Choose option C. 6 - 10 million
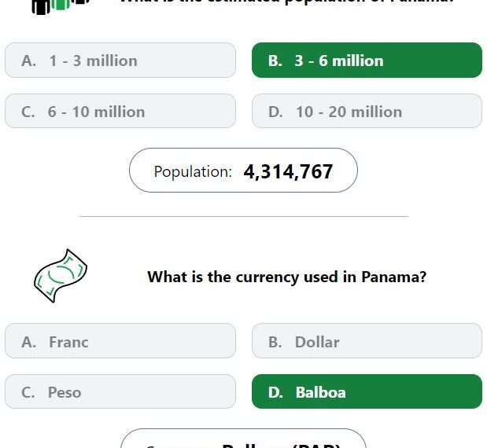The image size is (487, 448). tap(120, 111)
